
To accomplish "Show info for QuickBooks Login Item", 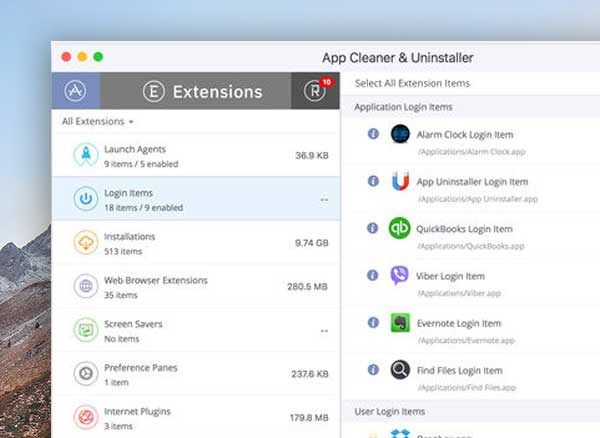I will [373, 228].
